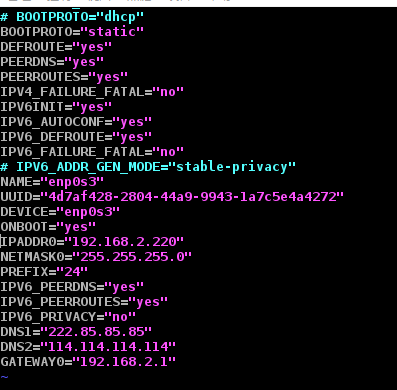Place cursor on PREFIX="24" line
The width and height of the screenshot is (397, 390).
coord(44,272)
